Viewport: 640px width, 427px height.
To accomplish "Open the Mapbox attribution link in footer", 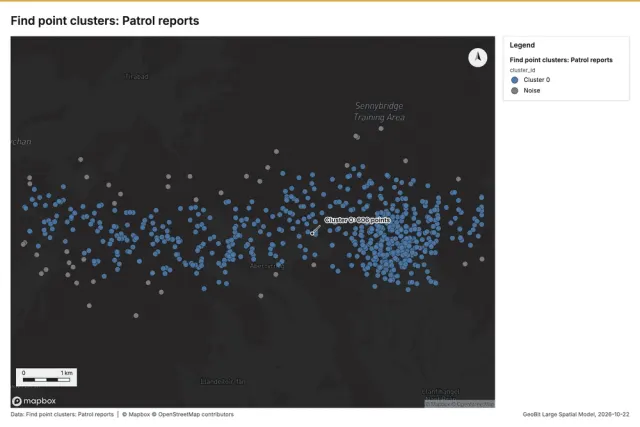I will click(136, 414).
